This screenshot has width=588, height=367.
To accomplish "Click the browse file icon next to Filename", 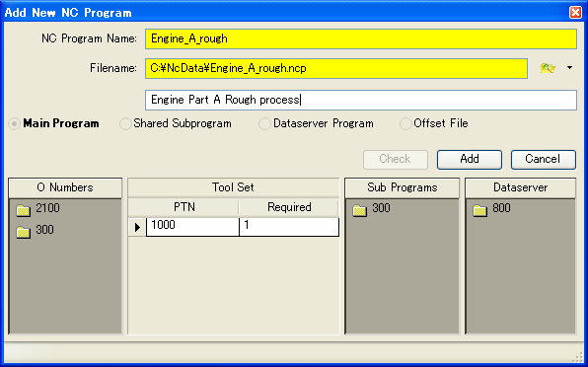I will tap(548, 68).
